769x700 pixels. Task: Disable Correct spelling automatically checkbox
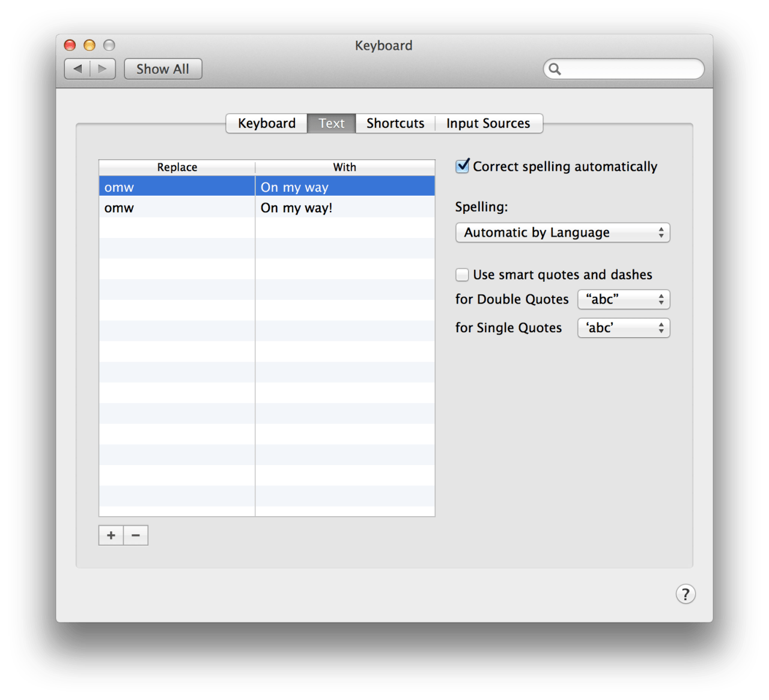463,166
